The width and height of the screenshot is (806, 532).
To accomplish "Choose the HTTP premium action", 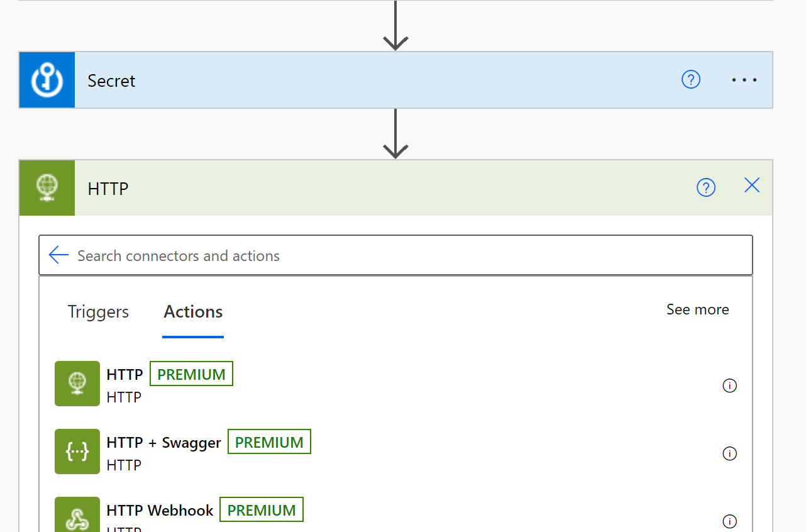I will [124, 375].
